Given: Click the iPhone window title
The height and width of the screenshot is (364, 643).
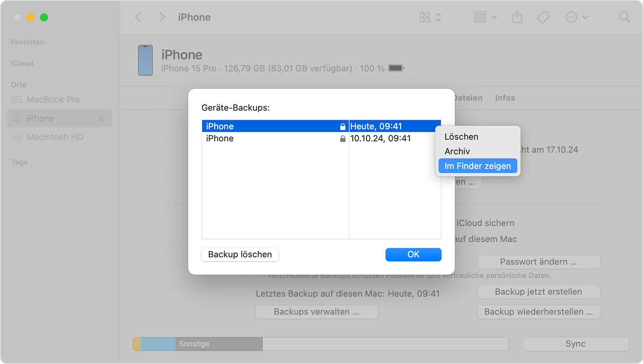Looking at the screenshot, I should [x=194, y=17].
